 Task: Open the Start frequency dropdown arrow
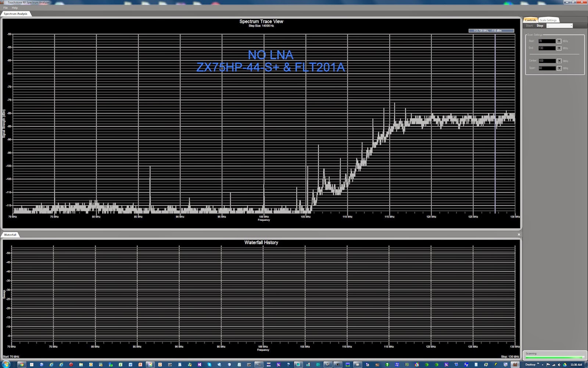pyautogui.click(x=559, y=41)
